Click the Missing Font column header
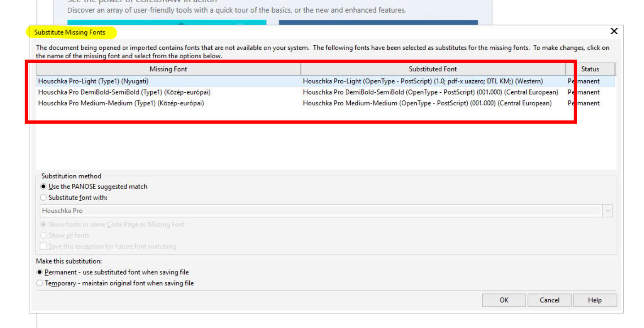The image size is (644, 328). coord(168,69)
